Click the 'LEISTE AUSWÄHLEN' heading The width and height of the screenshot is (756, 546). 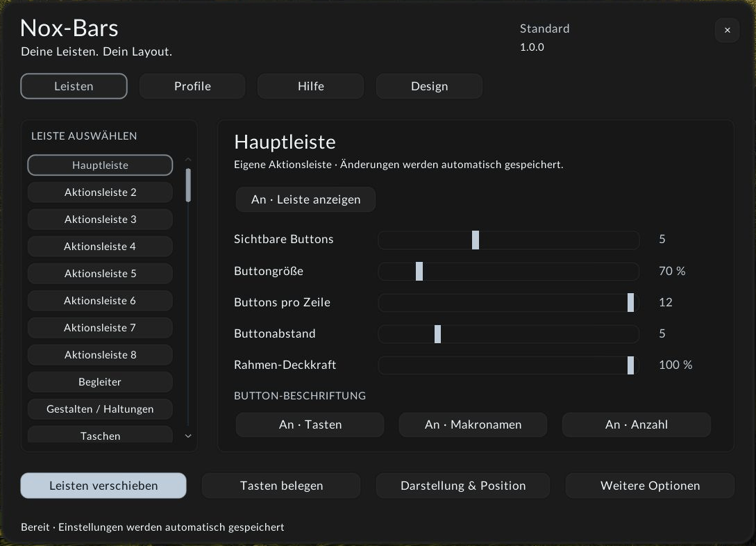[x=84, y=136]
